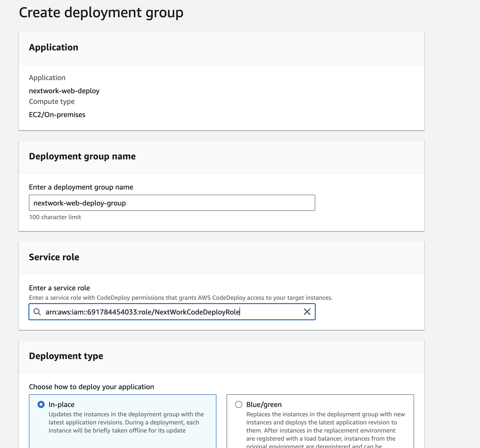Click the deployment group name text field
This screenshot has height=448, width=480.
pos(172,203)
